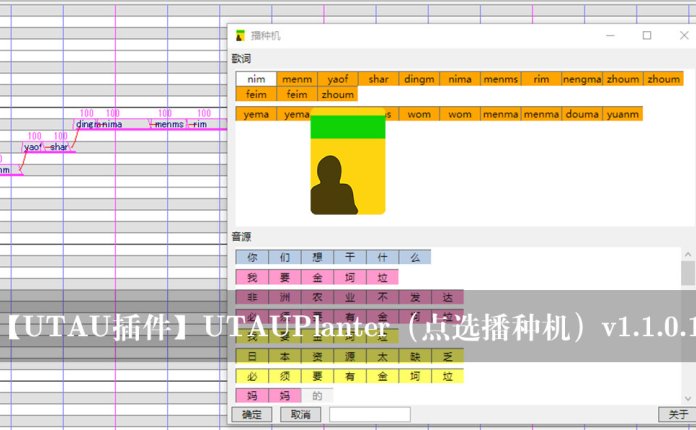Open the 关于 about button
Screen dimensions: 696x430
tap(678, 414)
